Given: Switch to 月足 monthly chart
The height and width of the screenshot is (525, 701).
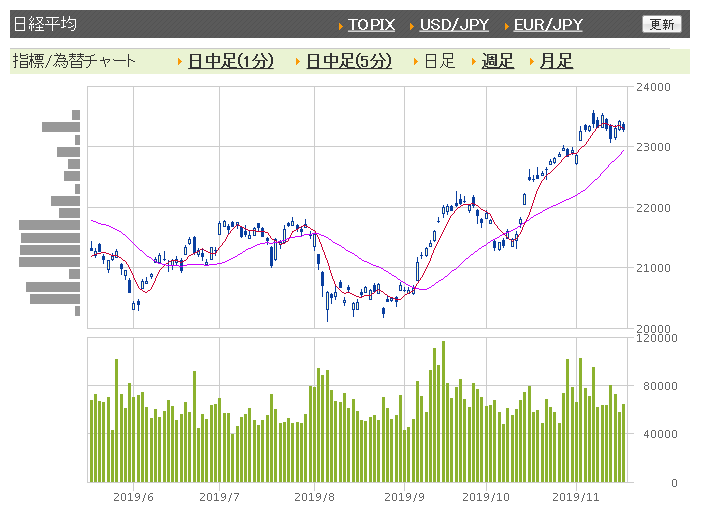Looking at the screenshot, I should coord(556,61).
